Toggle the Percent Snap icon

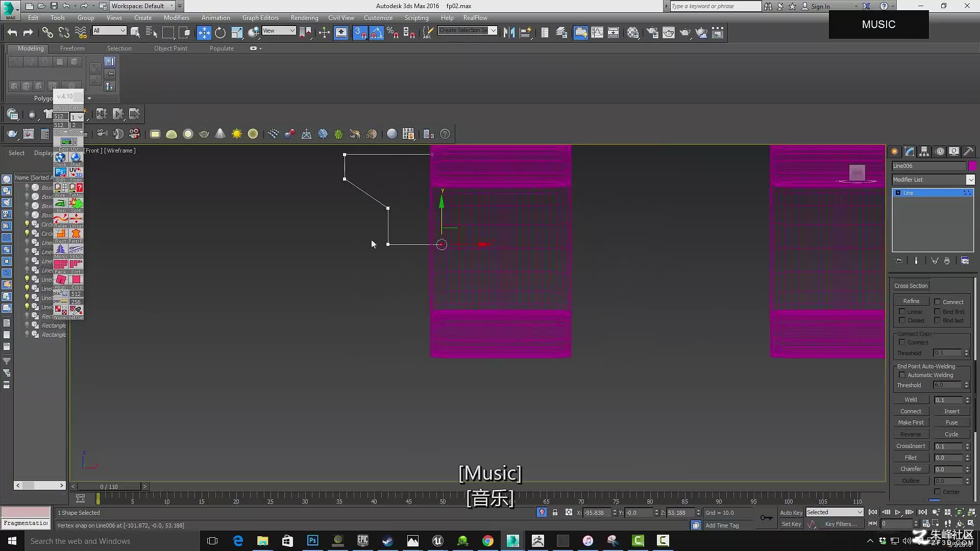[393, 33]
